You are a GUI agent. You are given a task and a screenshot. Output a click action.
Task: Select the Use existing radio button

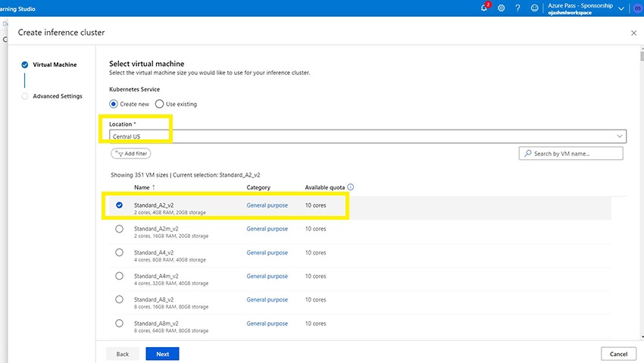159,104
